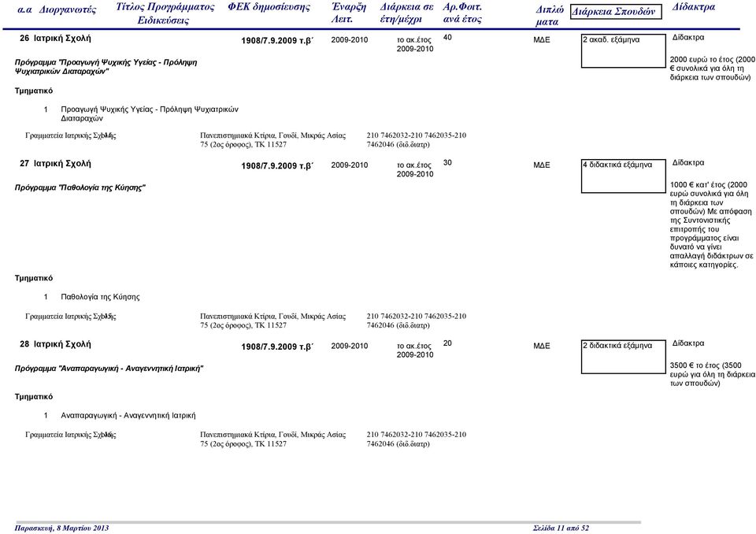
Task: Click small 'Δίδακτρα' label in entry 26
Action: coord(688,38)
